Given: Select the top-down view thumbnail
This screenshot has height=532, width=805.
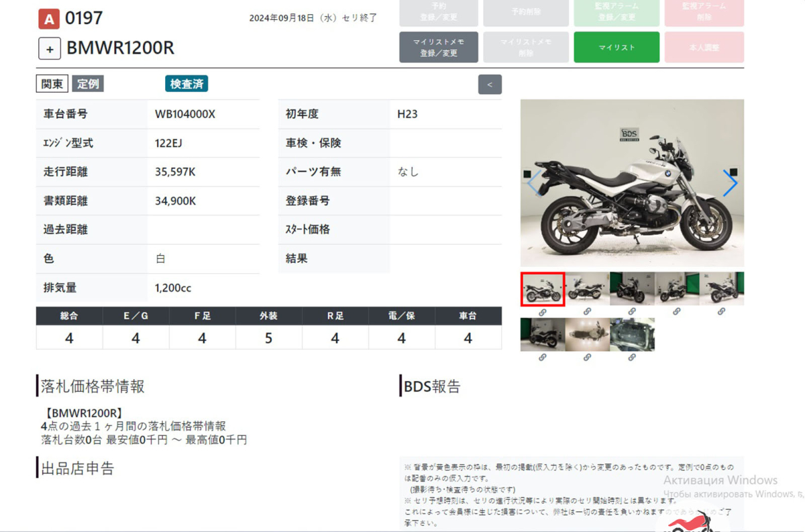Looking at the screenshot, I should [x=588, y=335].
